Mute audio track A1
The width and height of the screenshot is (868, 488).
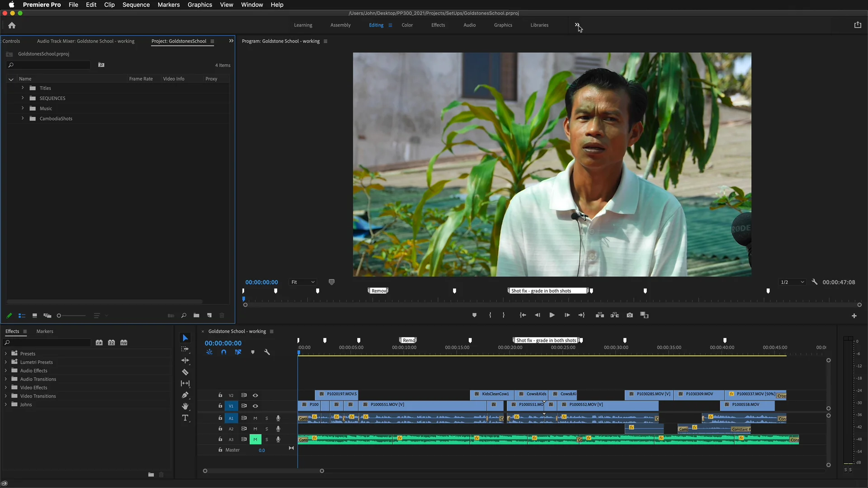(x=255, y=418)
